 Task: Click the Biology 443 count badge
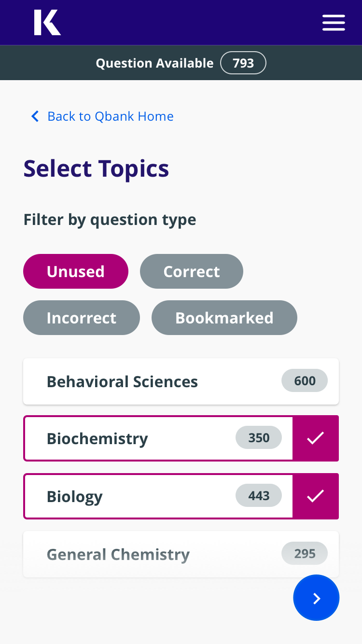click(x=259, y=496)
